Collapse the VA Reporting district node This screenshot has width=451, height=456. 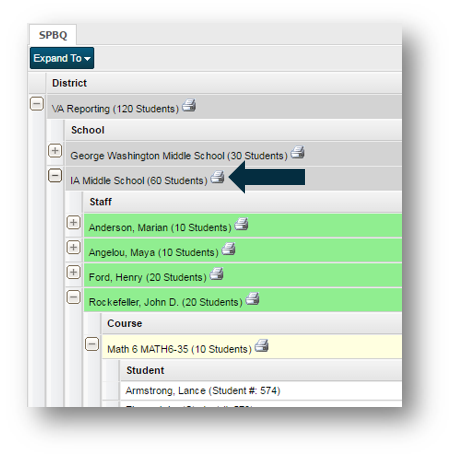[x=37, y=104]
